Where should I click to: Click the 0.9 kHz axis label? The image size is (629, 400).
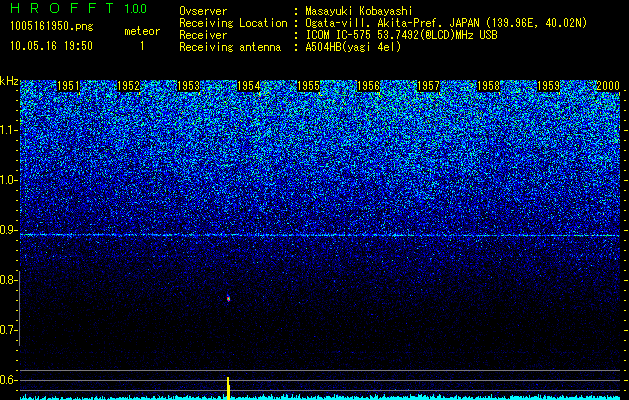8,230
